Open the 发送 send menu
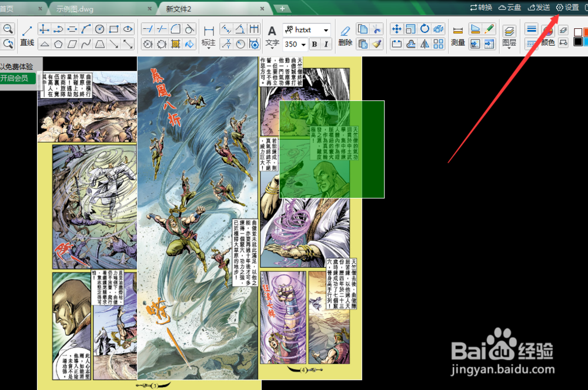This screenshot has width=588, height=390. coord(539,8)
